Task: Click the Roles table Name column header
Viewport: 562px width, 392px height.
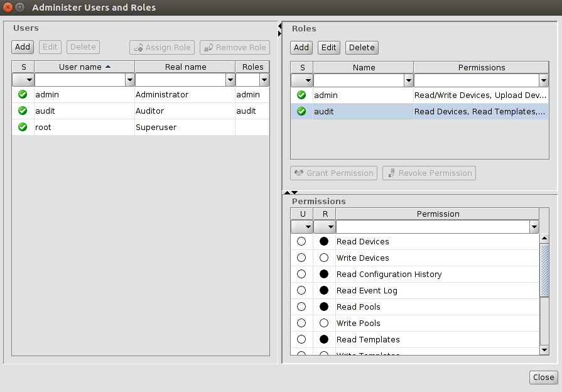Action: pyautogui.click(x=364, y=68)
